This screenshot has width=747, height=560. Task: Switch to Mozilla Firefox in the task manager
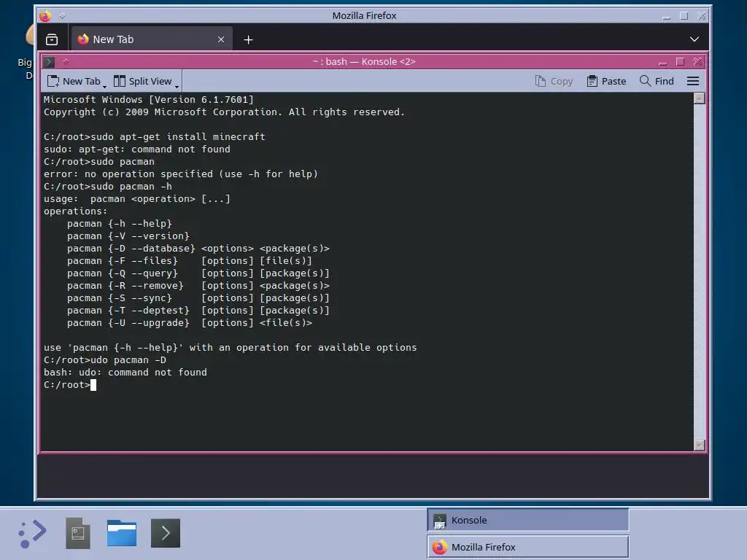click(528, 547)
